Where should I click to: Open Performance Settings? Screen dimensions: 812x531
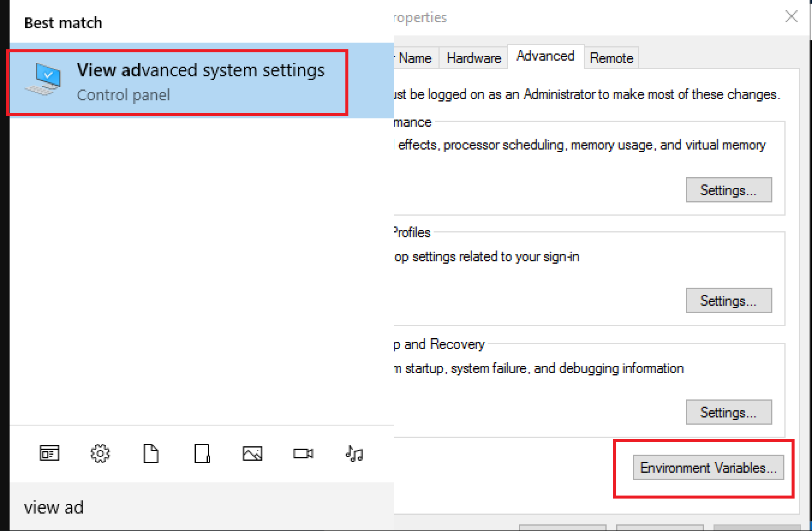(x=729, y=190)
